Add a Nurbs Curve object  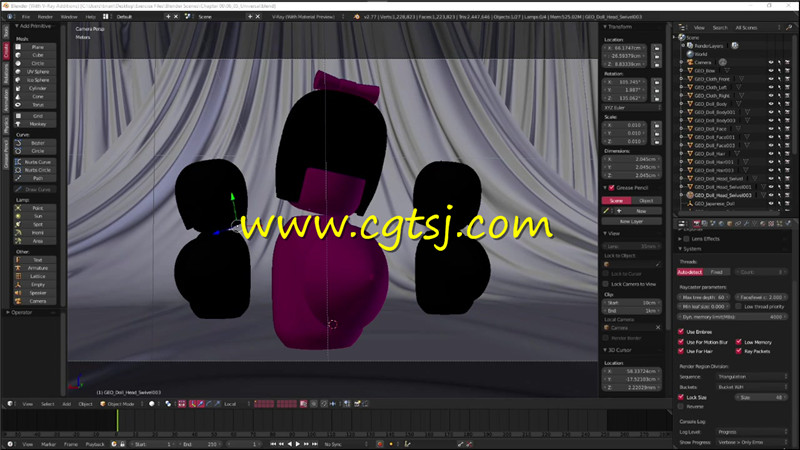[35, 162]
